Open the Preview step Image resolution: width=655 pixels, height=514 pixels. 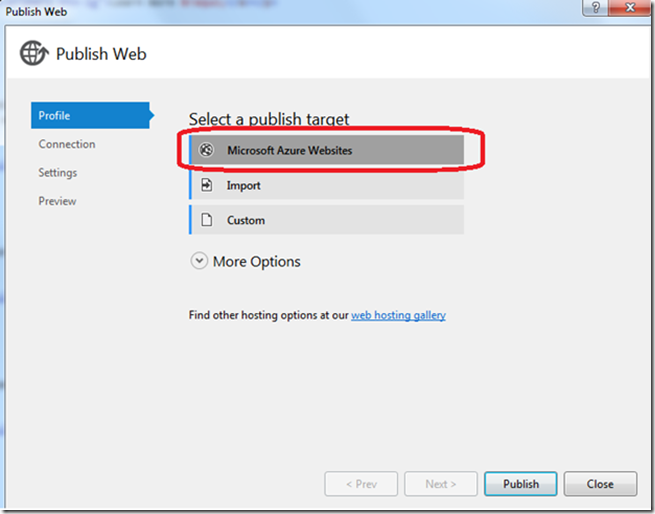[x=57, y=201]
